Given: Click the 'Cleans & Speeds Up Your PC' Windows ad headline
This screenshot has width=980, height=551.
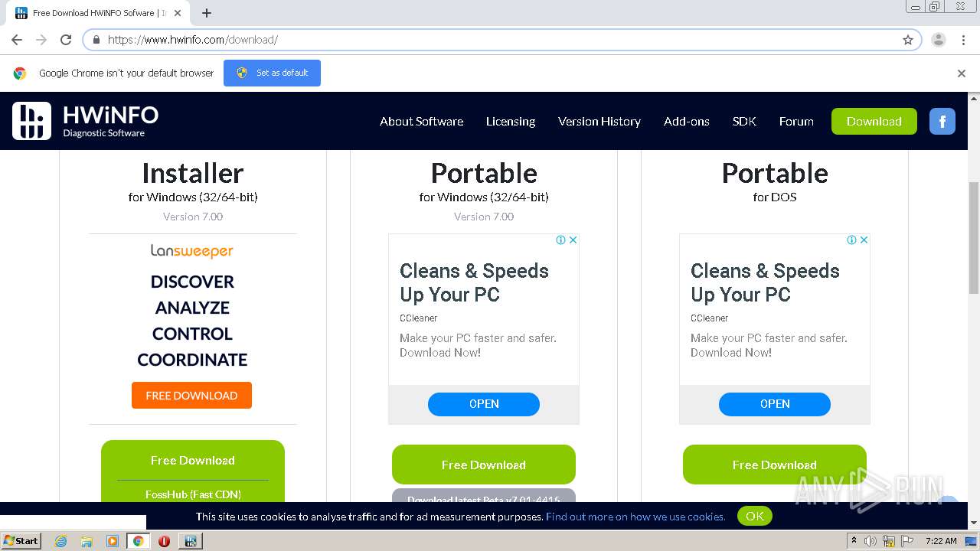Looking at the screenshot, I should pos(475,282).
